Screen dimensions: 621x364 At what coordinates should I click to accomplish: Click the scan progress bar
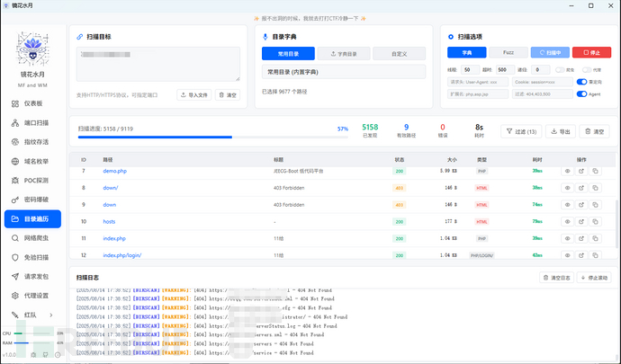(x=213, y=138)
